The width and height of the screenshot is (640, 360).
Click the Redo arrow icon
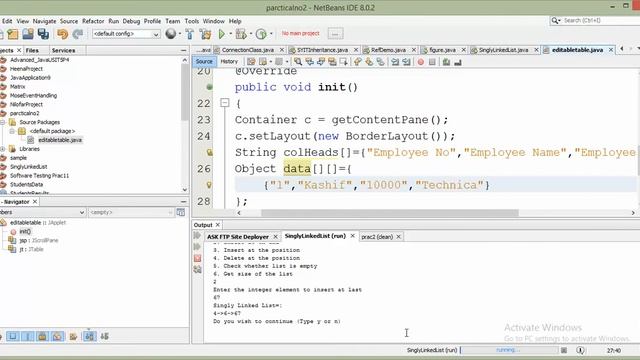click(78, 34)
